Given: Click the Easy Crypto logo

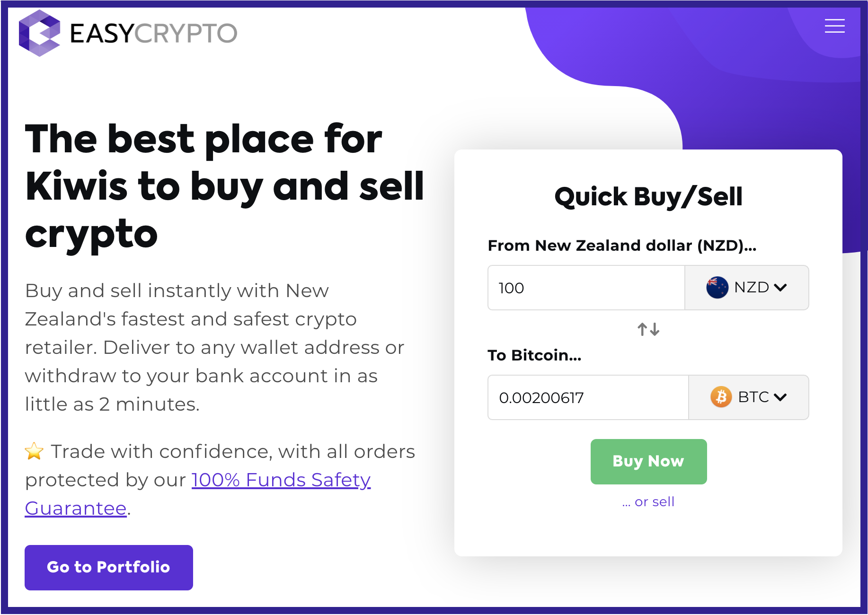Looking at the screenshot, I should (128, 33).
